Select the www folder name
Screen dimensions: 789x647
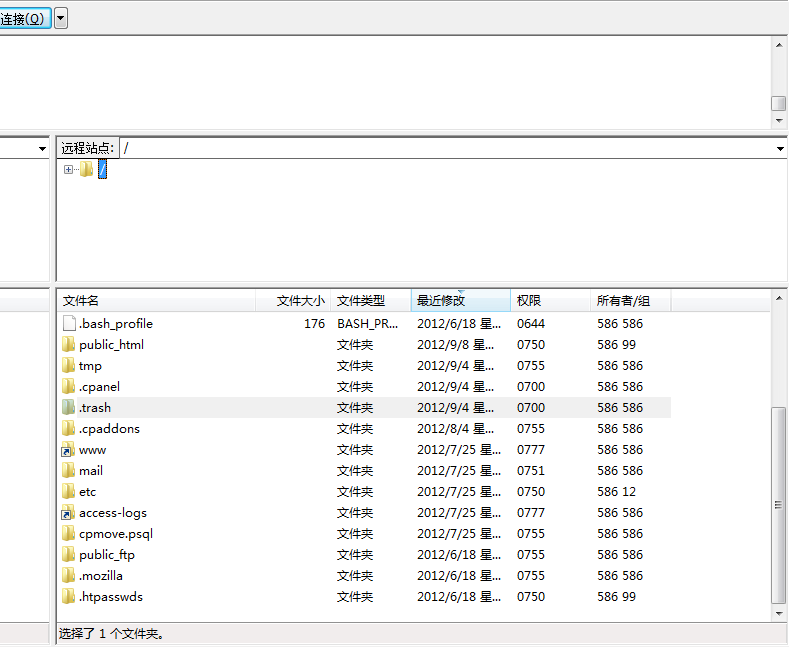[93, 450]
